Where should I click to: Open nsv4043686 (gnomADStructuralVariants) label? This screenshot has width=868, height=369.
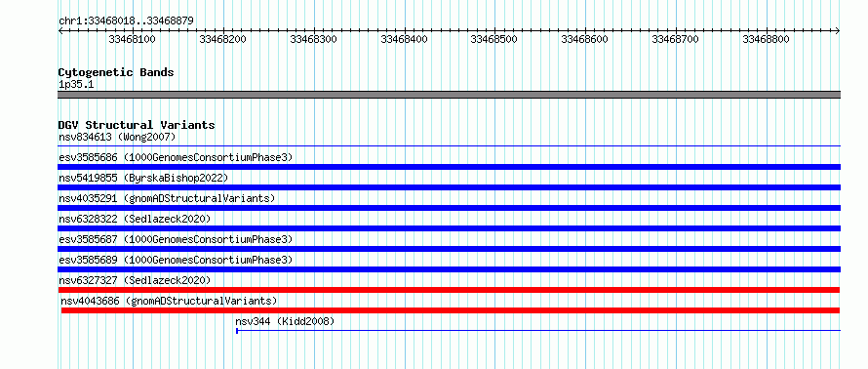coord(169,301)
